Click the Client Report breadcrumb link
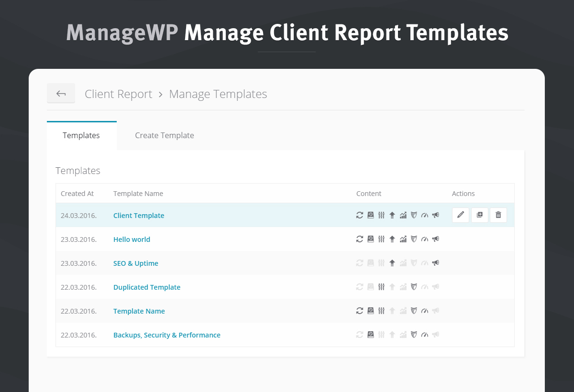The height and width of the screenshot is (392, 574). point(118,94)
